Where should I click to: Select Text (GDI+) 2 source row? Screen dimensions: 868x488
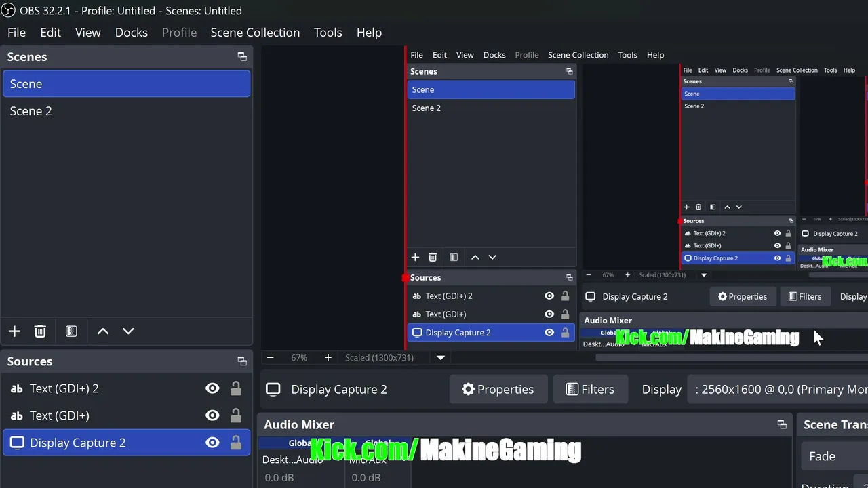pyautogui.click(x=127, y=388)
